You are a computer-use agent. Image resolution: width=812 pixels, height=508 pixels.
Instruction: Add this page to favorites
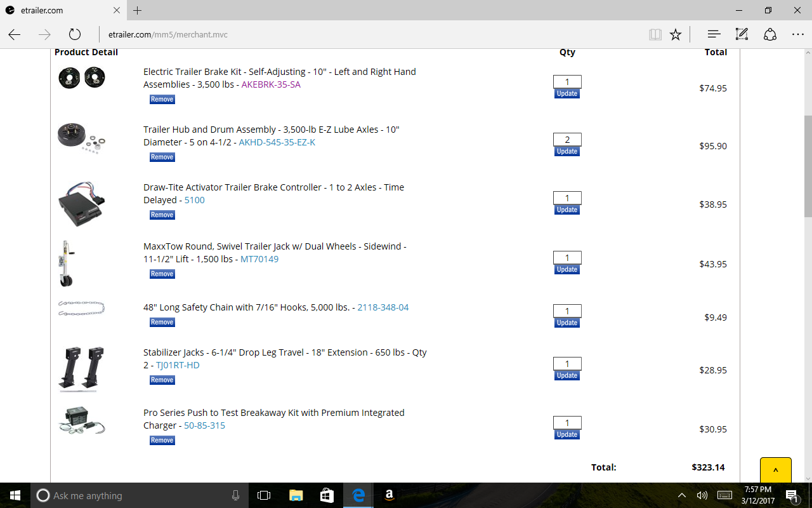pos(676,34)
